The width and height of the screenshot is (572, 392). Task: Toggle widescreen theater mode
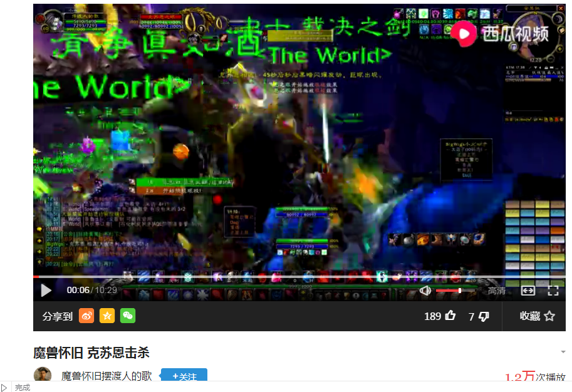tap(528, 291)
